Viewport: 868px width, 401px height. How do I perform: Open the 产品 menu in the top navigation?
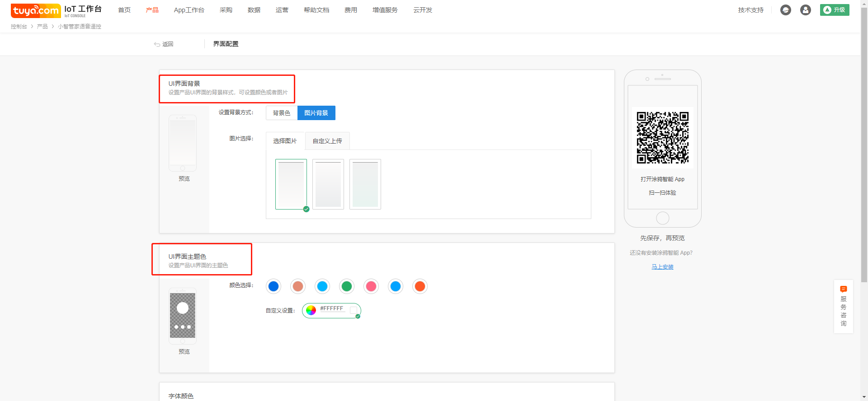(x=152, y=10)
